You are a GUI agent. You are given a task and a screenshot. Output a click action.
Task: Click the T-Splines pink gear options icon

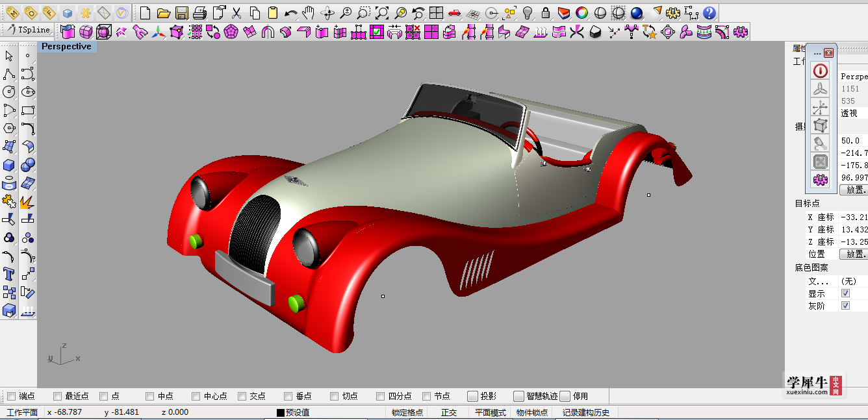click(x=739, y=31)
